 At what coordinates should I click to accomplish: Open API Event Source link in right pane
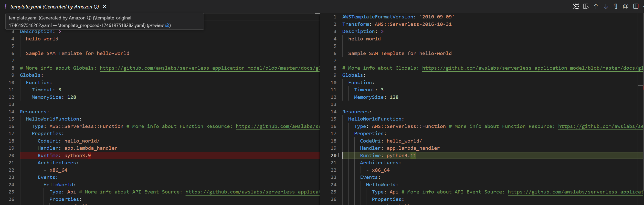(576, 192)
